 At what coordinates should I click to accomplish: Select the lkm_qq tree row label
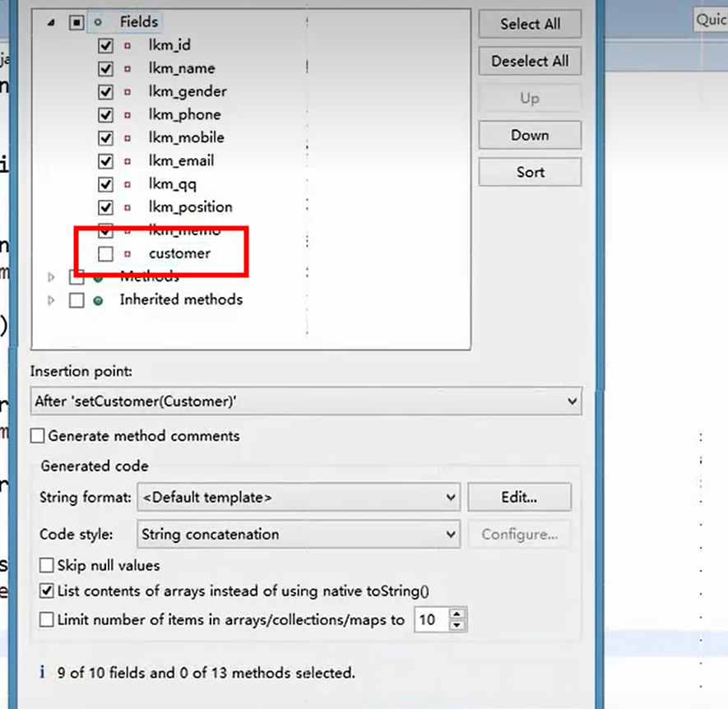pyautogui.click(x=172, y=184)
